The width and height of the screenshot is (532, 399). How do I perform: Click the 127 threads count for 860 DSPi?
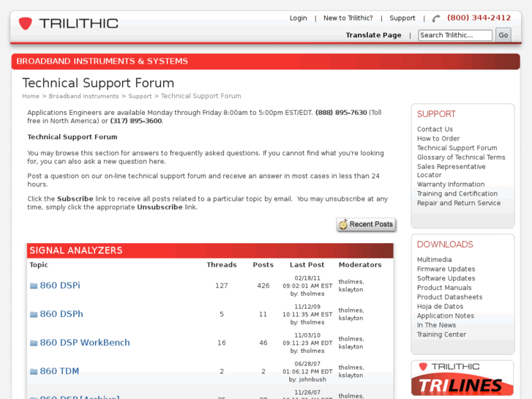coord(222,286)
